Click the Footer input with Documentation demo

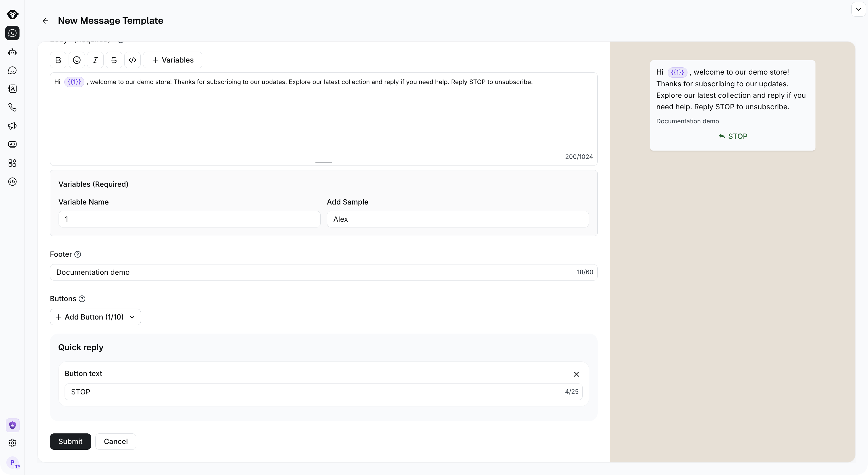click(323, 272)
